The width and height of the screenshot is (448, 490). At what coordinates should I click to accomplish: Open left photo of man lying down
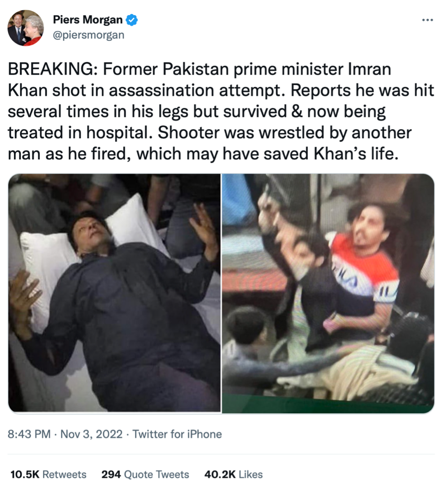(114, 293)
